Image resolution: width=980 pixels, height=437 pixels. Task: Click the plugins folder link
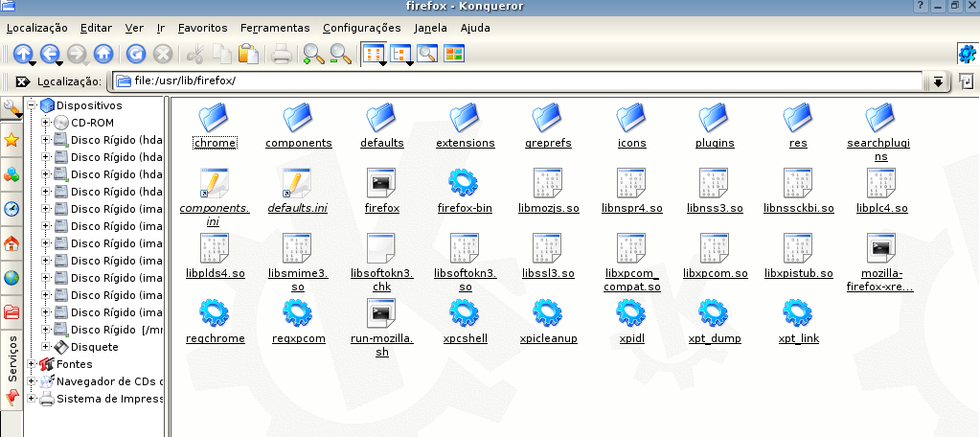click(715, 143)
